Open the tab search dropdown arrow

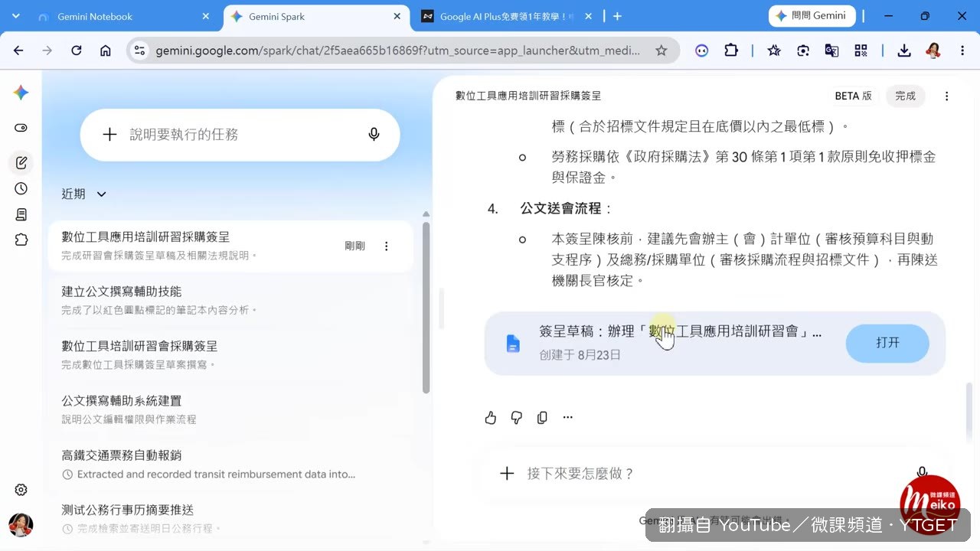pyautogui.click(x=16, y=16)
